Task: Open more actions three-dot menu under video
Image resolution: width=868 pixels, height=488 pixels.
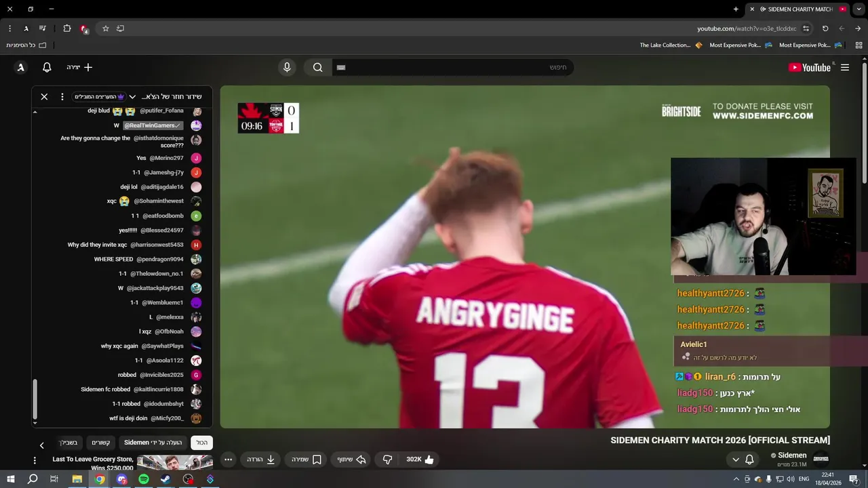Action: point(229,460)
